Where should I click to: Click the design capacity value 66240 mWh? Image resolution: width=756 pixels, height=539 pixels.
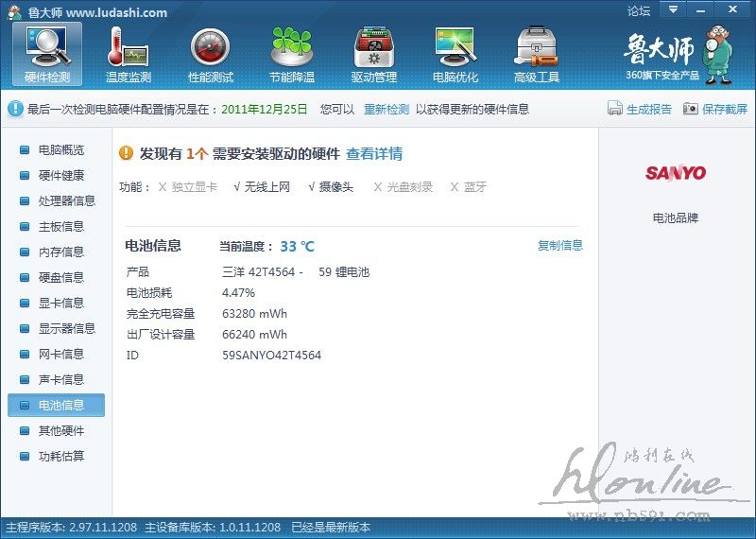pos(254,335)
